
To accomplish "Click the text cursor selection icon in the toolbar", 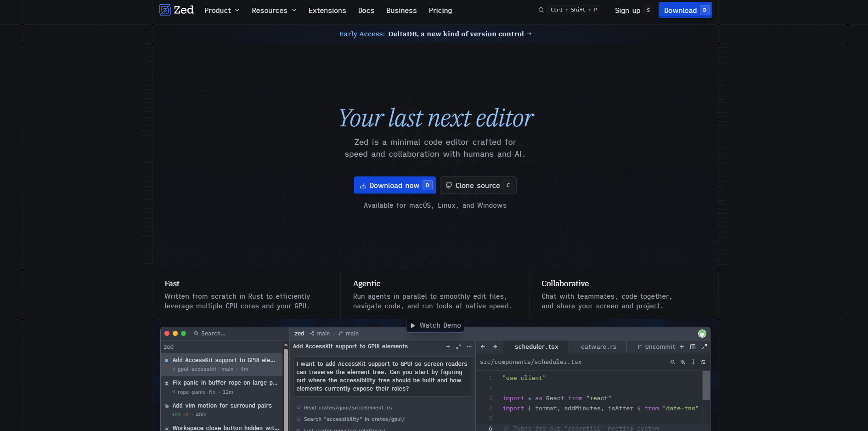I will [693, 362].
